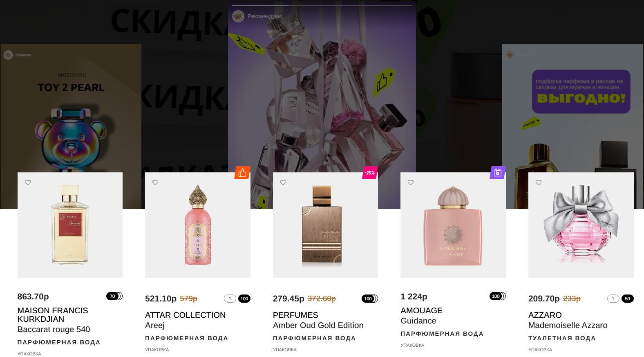Tap heart on Mademoiselle Azzaro card

coord(539,183)
